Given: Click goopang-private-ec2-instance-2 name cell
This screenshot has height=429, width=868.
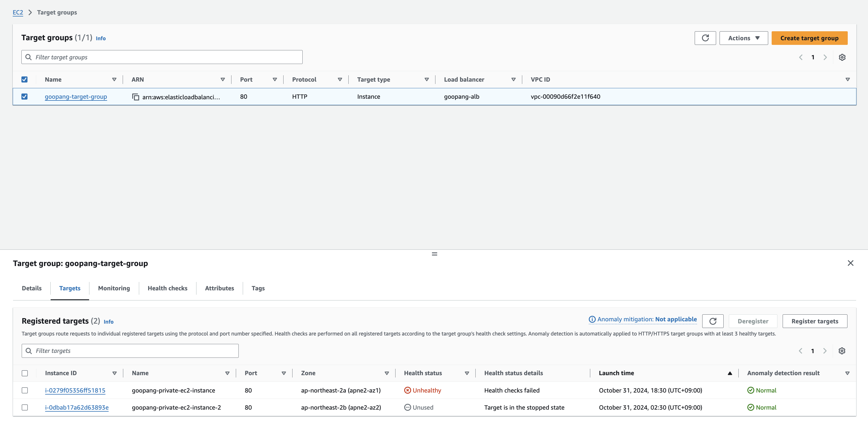Looking at the screenshot, I should pos(176,407).
